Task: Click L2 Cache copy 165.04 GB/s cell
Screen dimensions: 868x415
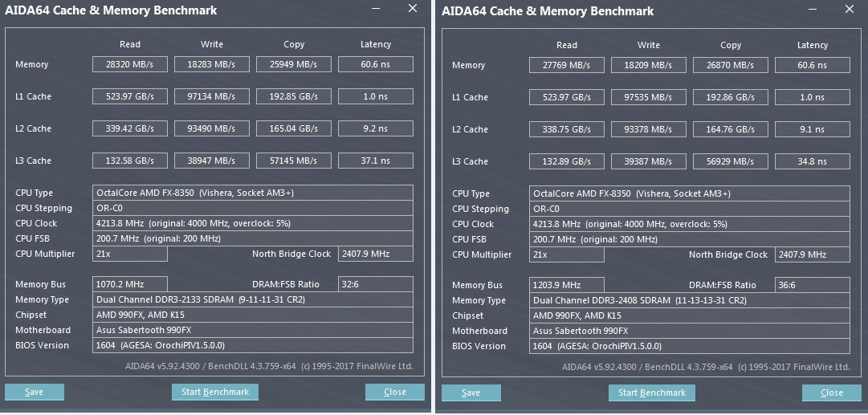Action: [294, 128]
